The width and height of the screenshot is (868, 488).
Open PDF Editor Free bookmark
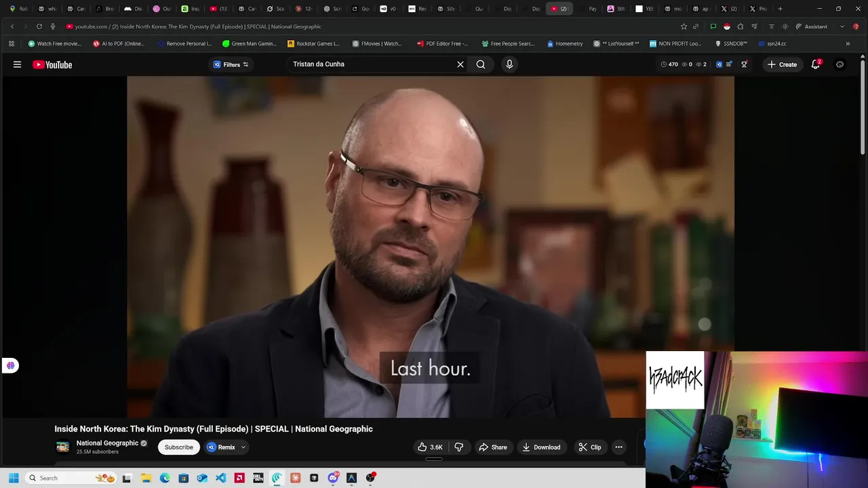[443, 43]
